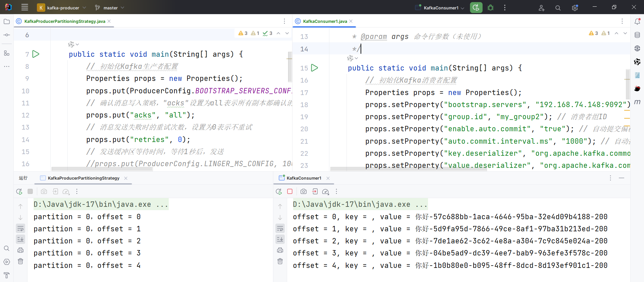This screenshot has width=644, height=282.
Task: Open the Database tool window
Action: coord(637,35)
